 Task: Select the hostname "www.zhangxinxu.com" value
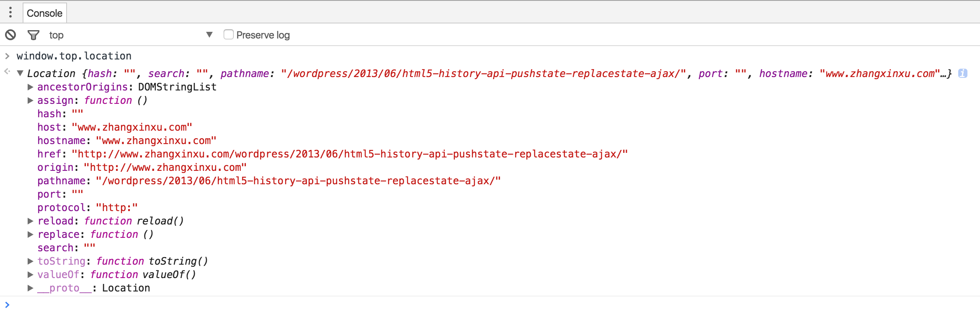(156, 141)
